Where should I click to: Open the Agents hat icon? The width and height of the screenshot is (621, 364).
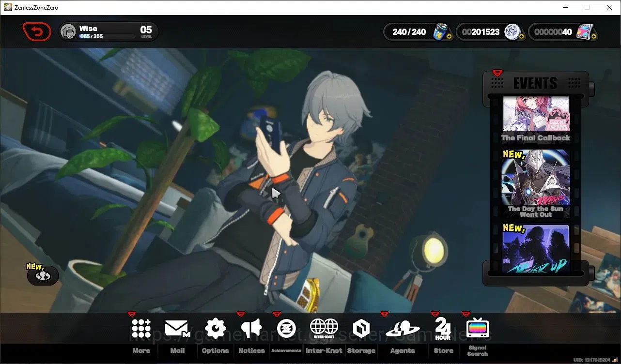[403, 330]
